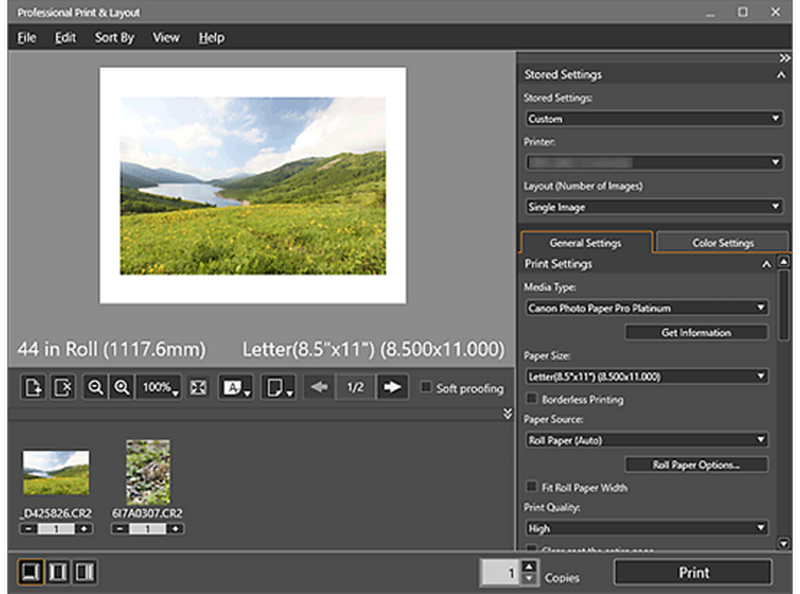Image resolution: width=800 pixels, height=594 pixels.
Task: Open the Media Type dropdown
Action: click(646, 308)
